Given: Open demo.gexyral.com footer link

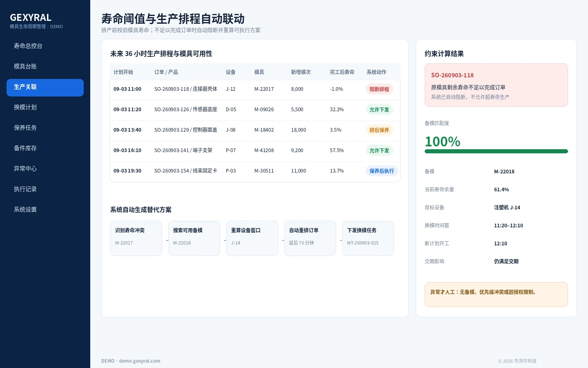Looking at the screenshot, I should point(140,361).
